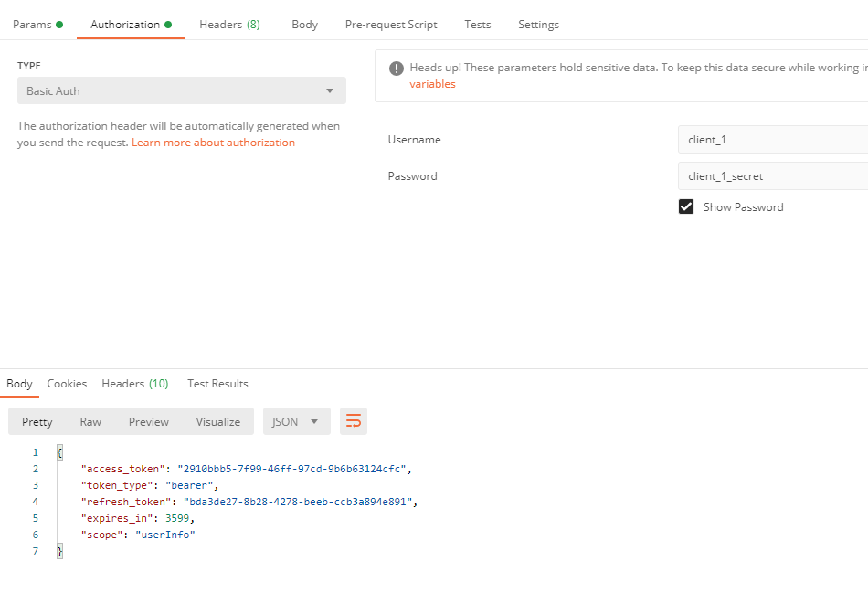Open the JSON format dropdown
868x593 pixels.
[x=297, y=421]
